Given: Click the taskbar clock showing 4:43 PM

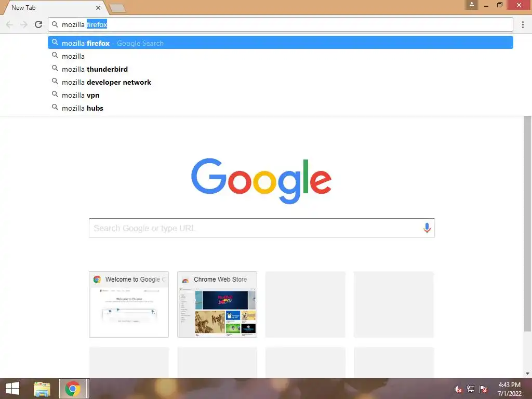Looking at the screenshot, I should click(x=509, y=389).
